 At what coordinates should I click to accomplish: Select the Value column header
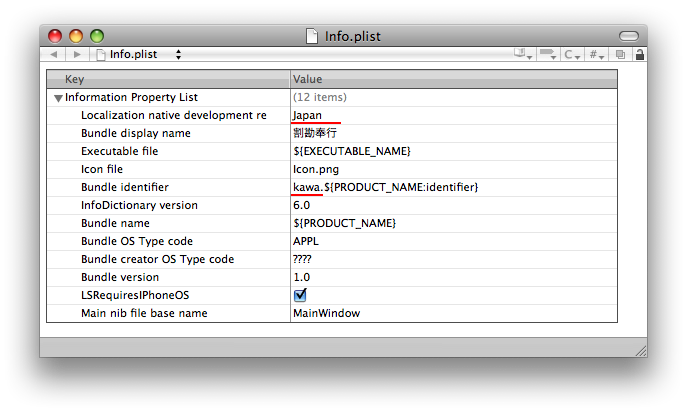click(453, 79)
